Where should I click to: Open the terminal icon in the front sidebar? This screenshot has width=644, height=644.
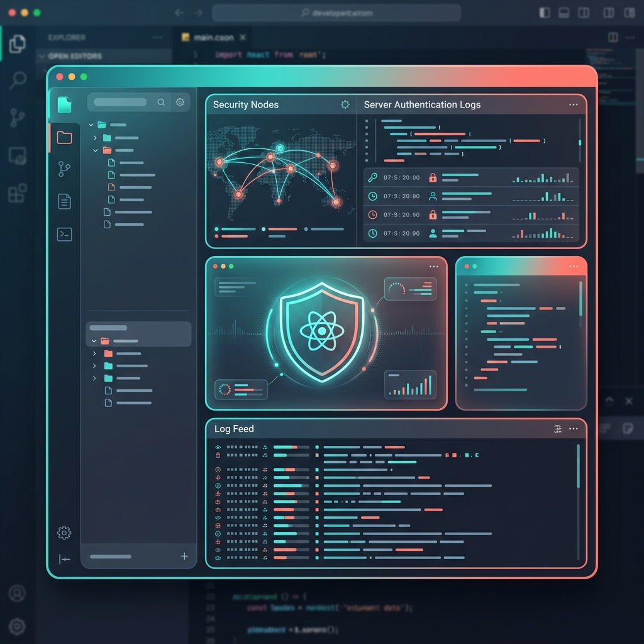[x=65, y=234]
